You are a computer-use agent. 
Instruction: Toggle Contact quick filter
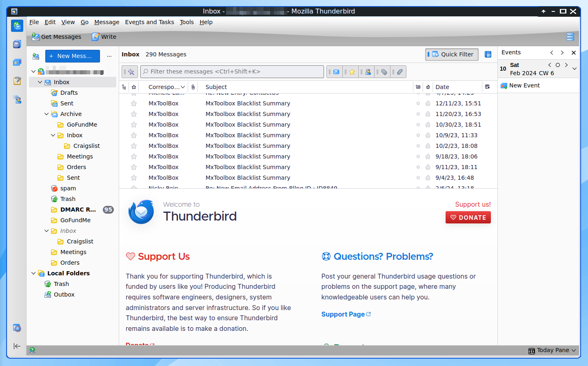click(x=366, y=72)
